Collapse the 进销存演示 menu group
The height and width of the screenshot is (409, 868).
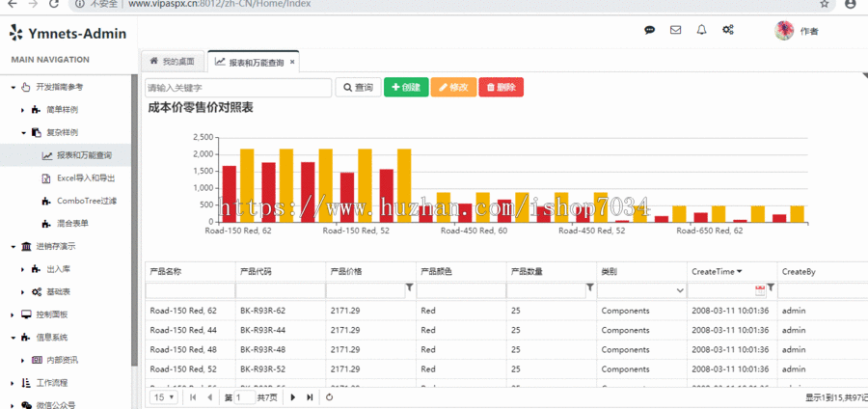point(13,247)
